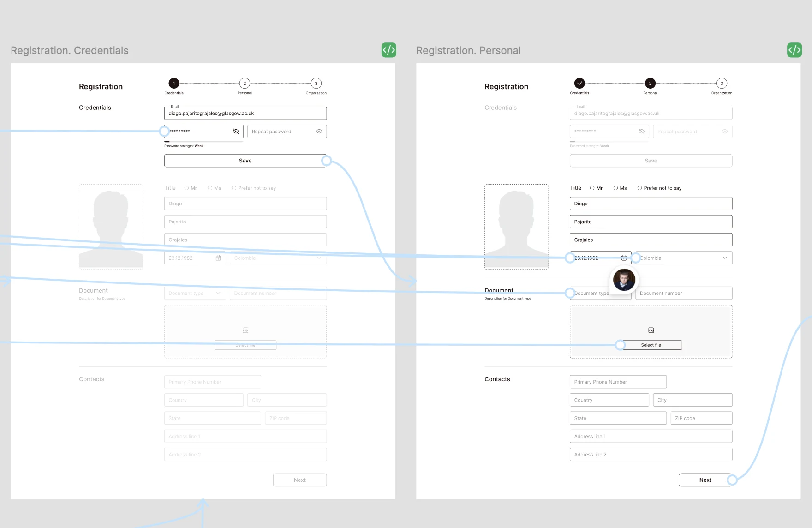Select dimmed Mr radio in Credentials frame
Screen dimensions: 812x528
point(186,188)
